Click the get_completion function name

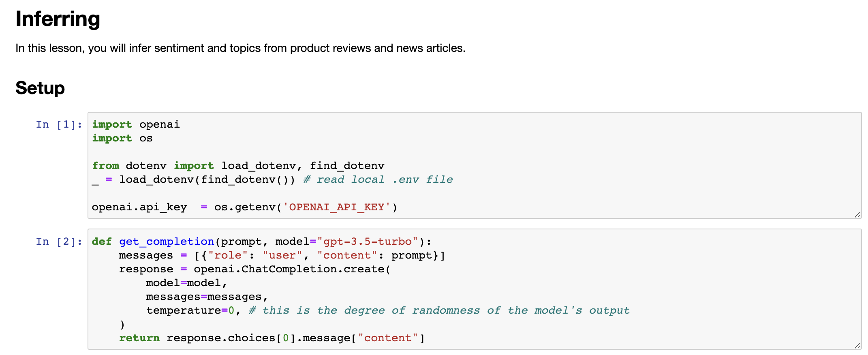coord(167,242)
